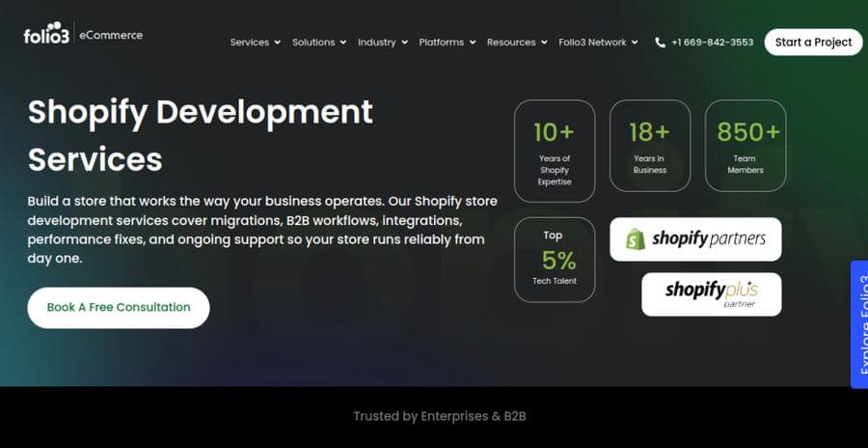
Task: Click the Shopify bag icon in partners badge
Action: click(x=636, y=239)
